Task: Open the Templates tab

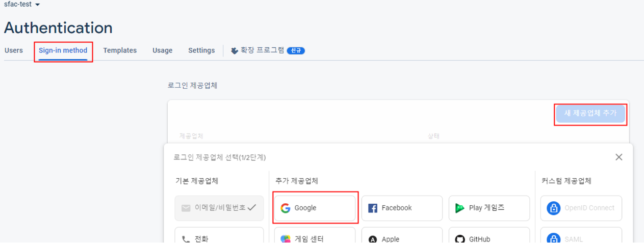Action: (120, 50)
